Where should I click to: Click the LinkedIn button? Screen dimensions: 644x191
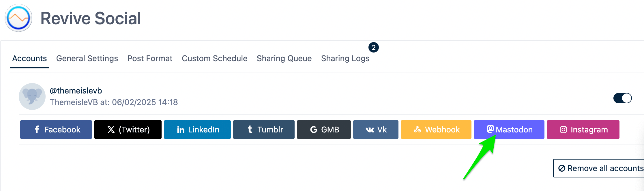pos(197,130)
